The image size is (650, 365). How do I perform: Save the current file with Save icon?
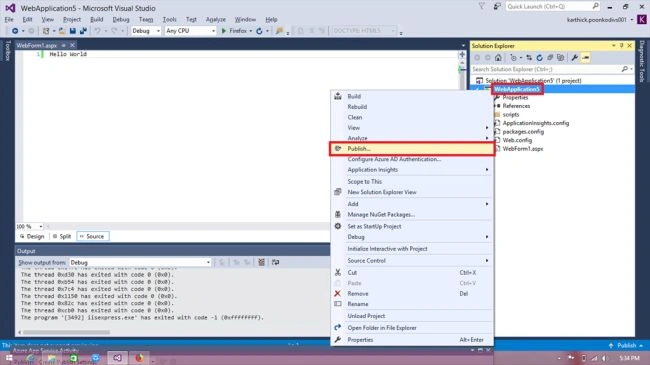pos(73,31)
